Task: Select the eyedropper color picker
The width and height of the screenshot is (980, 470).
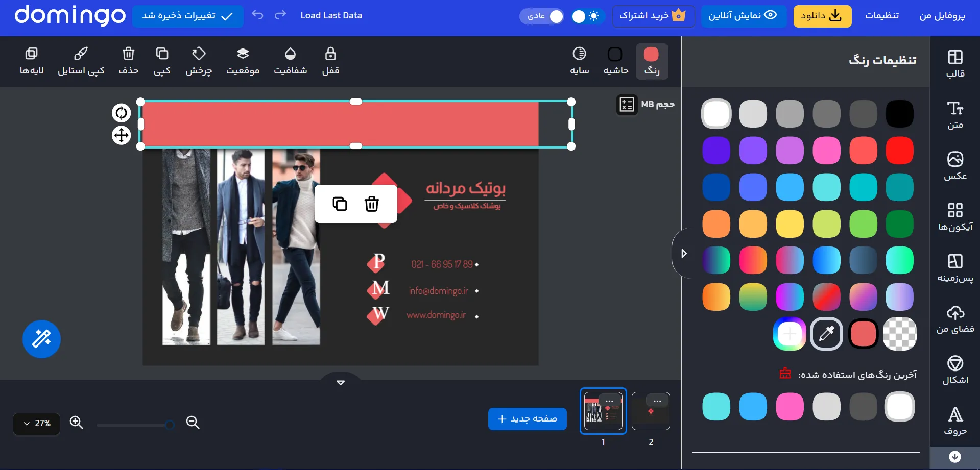Action: pos(826,334)
